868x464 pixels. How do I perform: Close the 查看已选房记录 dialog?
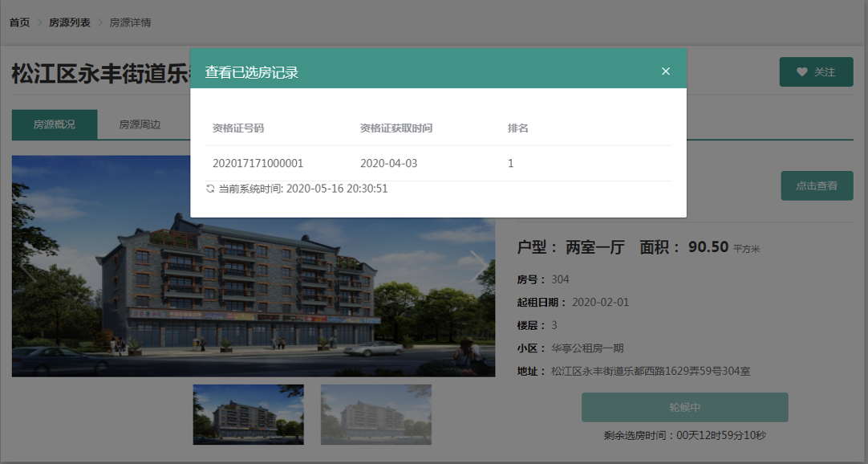(x=665, y=71)
